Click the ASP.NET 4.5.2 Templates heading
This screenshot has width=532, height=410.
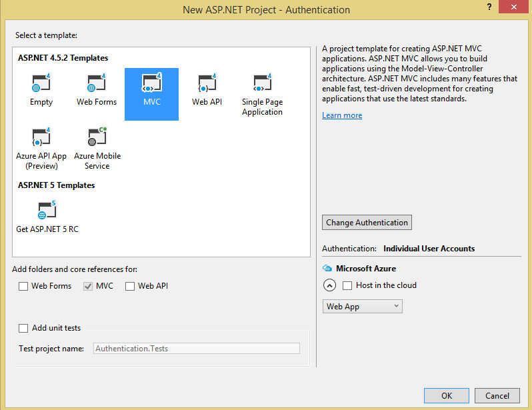(63, 58)
